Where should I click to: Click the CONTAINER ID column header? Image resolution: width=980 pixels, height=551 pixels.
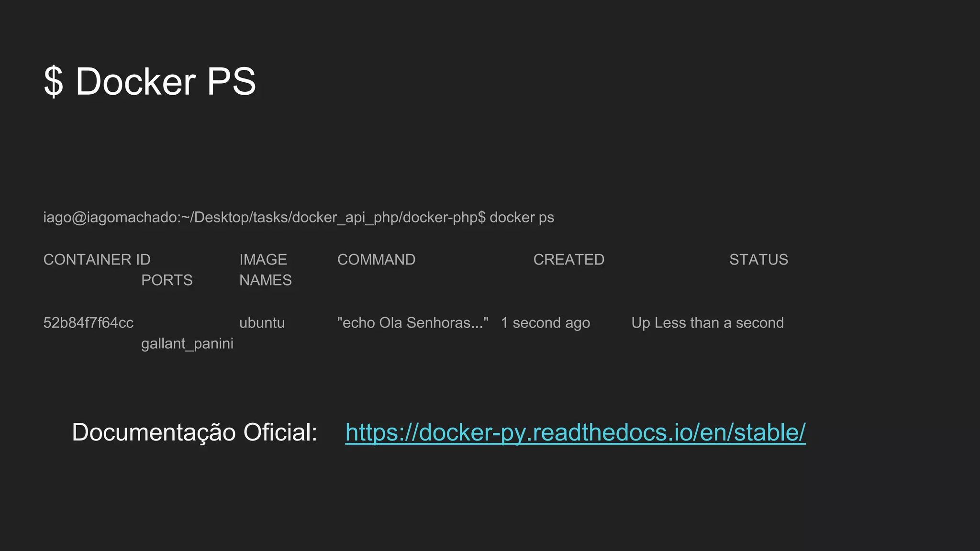pos(97,260)
